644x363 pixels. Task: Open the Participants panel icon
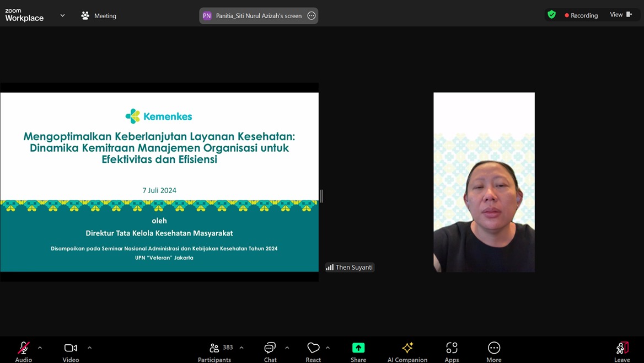214,348
